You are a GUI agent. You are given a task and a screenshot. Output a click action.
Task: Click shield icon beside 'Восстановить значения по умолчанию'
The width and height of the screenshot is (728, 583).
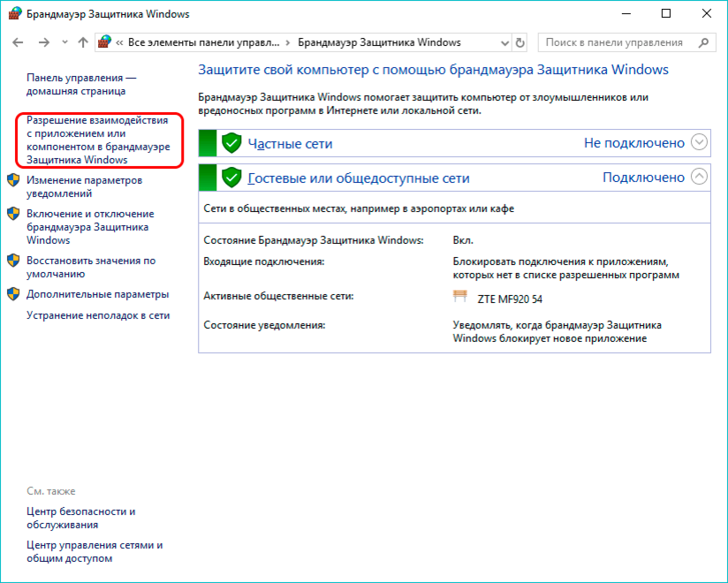coord(13,261)
